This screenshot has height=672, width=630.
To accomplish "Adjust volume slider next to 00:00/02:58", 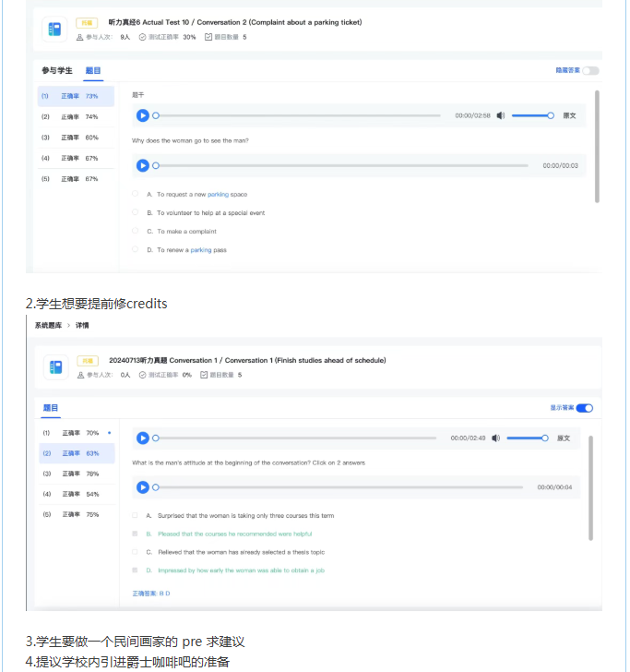I will 531,115.
